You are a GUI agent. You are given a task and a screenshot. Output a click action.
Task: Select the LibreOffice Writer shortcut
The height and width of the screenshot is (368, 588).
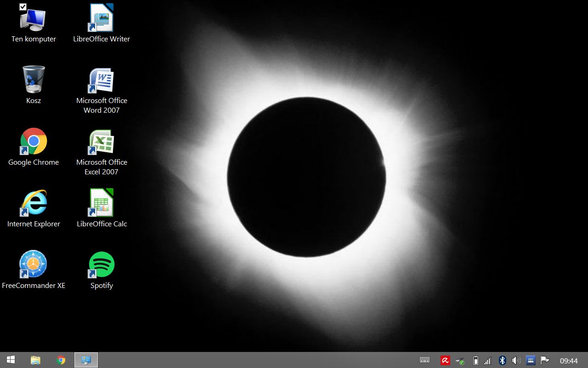[x=102, y=23]
